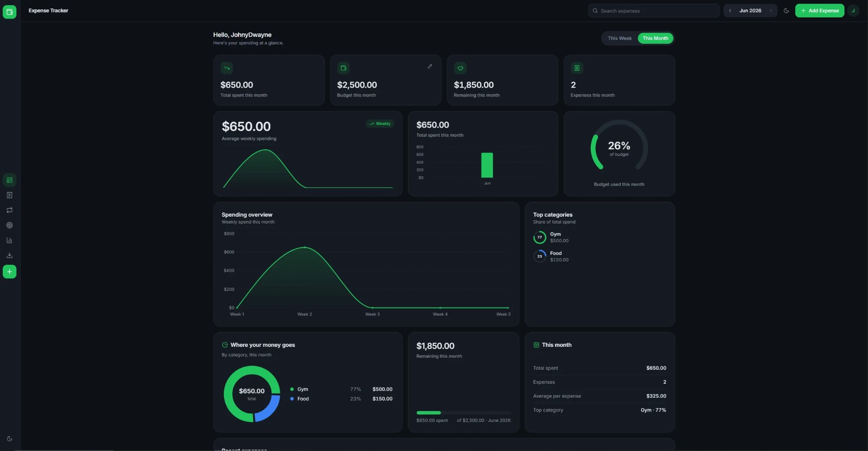Image resolution: width=868 pixels, height=451 pixels.
Task: Click the Top category Gym · 77% row
Action: (x=599, y=410)
